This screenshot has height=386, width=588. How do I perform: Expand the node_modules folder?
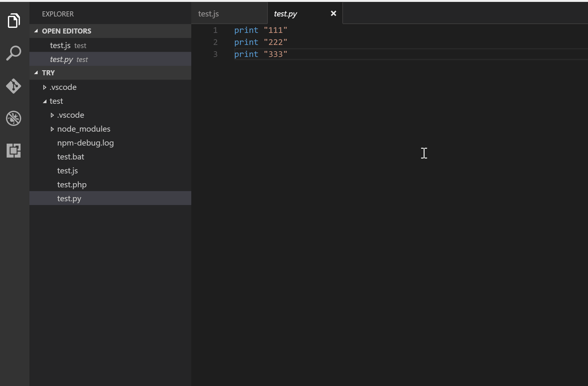pyautogui.click(x=52, y=129)
